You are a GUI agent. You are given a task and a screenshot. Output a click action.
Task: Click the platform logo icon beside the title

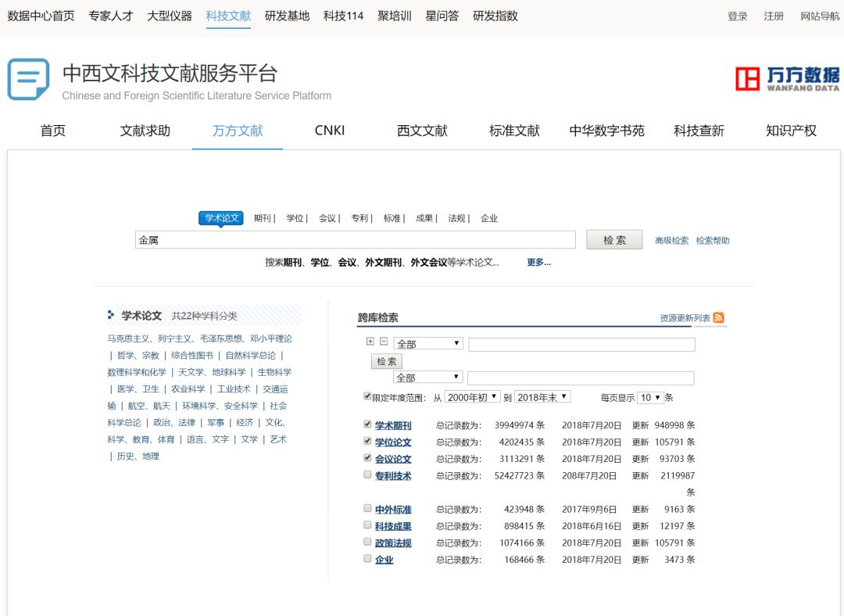coord(28,80)
